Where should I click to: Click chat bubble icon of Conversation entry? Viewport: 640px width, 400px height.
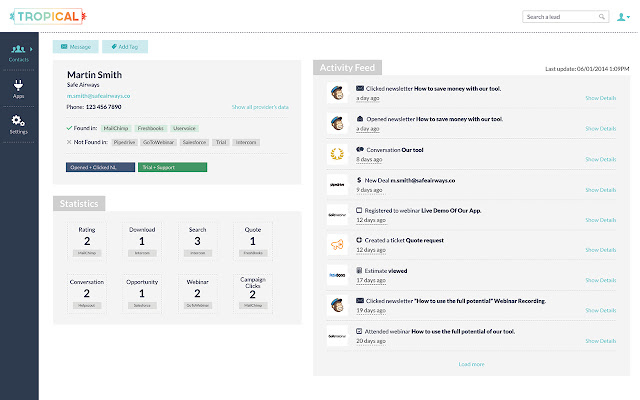coord(360,149)
